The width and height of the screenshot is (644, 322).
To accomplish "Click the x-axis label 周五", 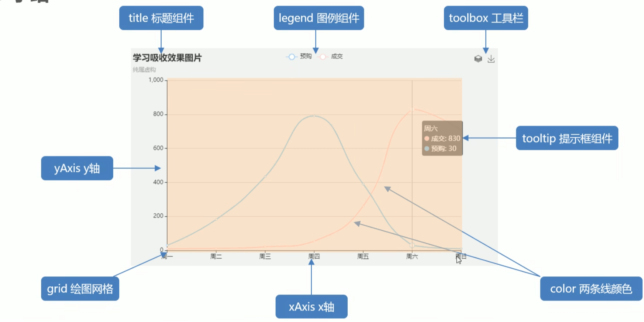I will click(x=363, y=256).
